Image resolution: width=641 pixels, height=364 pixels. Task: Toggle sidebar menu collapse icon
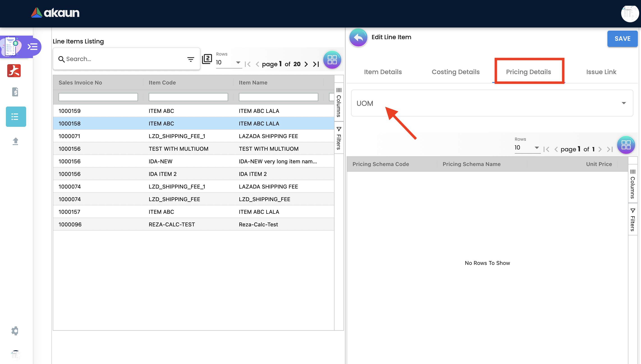point(32,47)
